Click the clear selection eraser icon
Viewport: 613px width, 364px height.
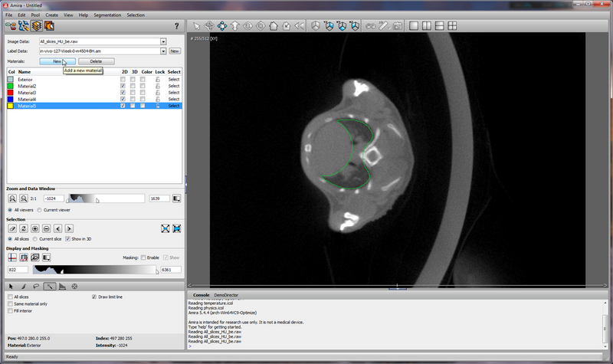[x=12, y=228]
